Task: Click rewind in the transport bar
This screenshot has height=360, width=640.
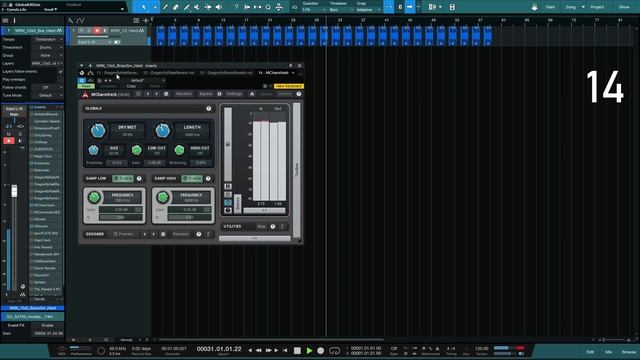Action: point(259,350)
